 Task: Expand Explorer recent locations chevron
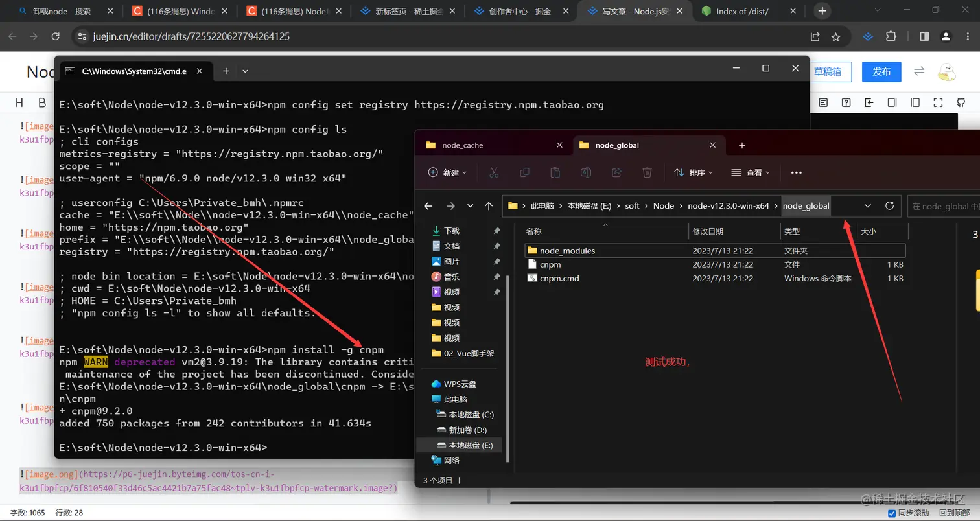(470, 206)
